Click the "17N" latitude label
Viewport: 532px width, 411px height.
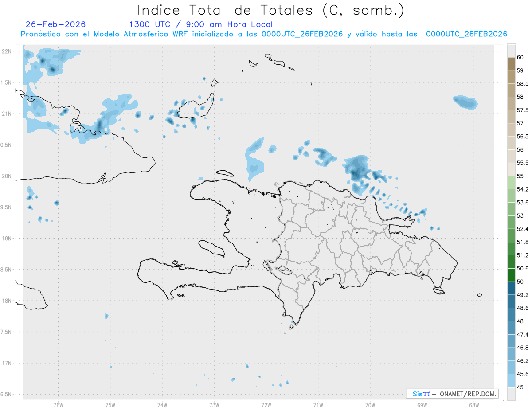click(x=7, y=363)
